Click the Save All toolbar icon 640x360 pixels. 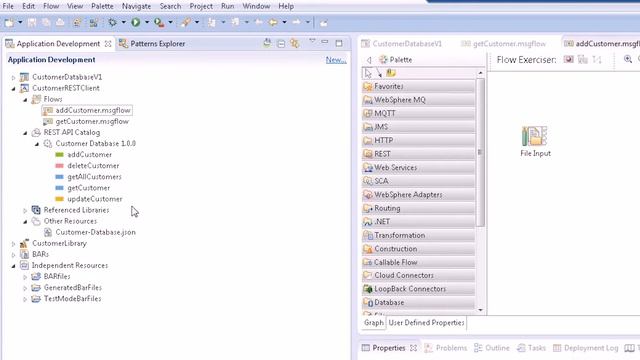coord(46,23)
